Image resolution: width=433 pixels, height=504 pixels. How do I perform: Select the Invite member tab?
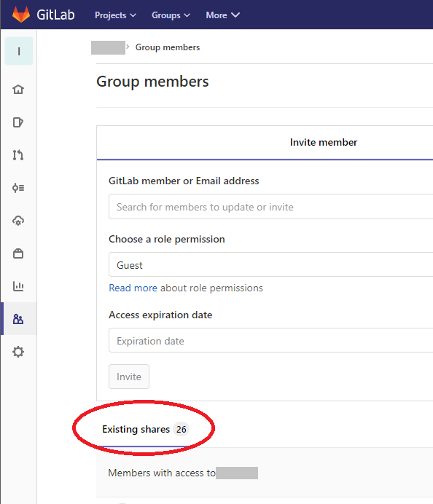pyautogui.click(x=324, y=142)
